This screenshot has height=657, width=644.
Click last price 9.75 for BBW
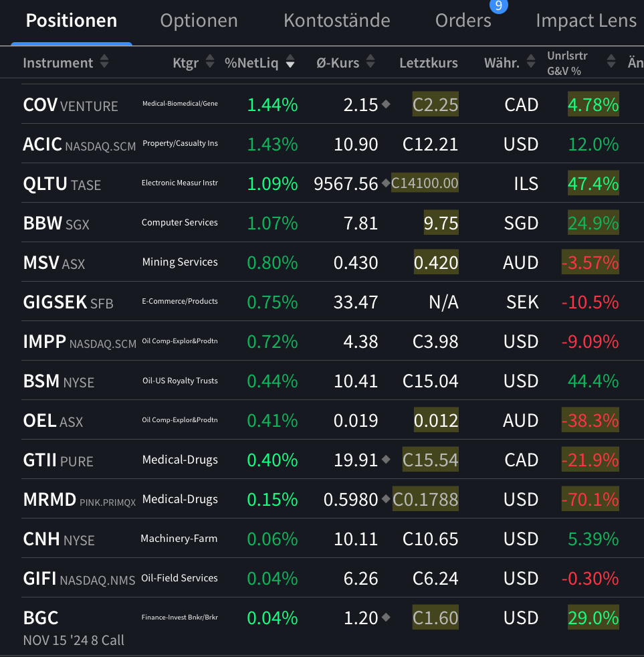point(441,223)
